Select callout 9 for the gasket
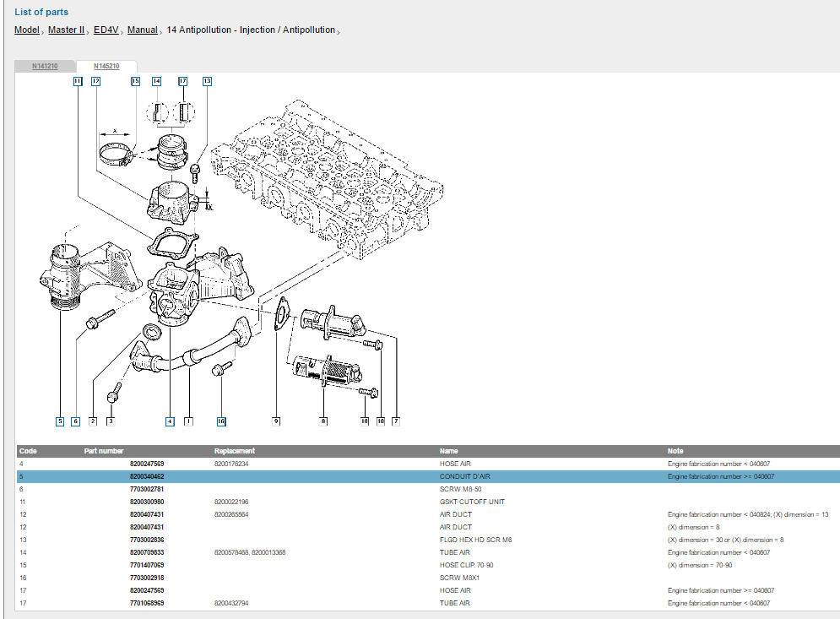Screen dimensions: 840x619 coord(276,421)
